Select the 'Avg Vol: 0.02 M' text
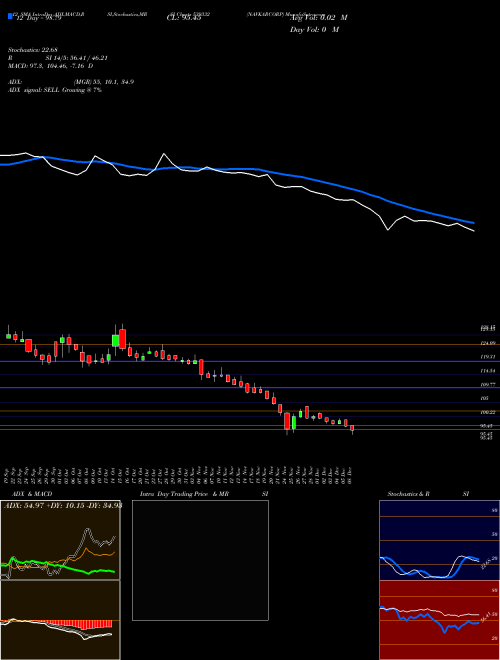This screenshot has height=660, width=500. tap(319, 17)
